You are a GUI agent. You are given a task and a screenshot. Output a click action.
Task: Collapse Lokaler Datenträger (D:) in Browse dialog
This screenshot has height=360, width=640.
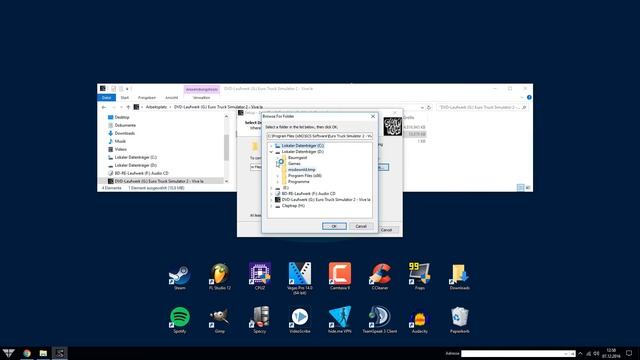271,152
